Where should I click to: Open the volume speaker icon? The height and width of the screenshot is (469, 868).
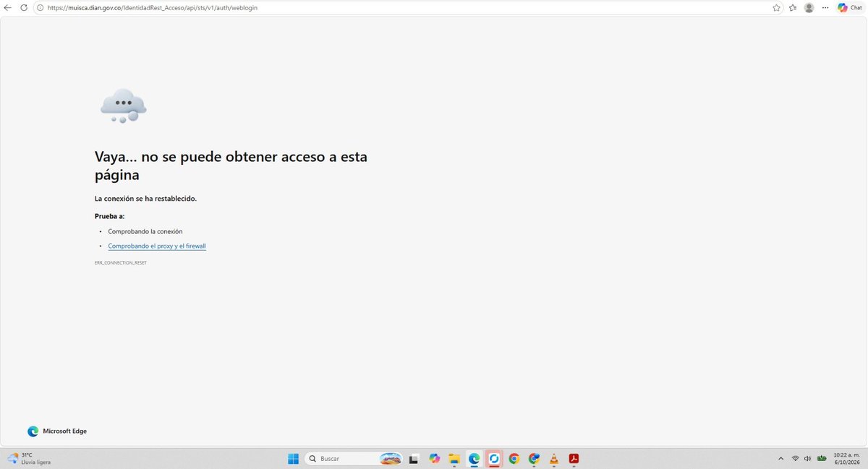[807, 459]
